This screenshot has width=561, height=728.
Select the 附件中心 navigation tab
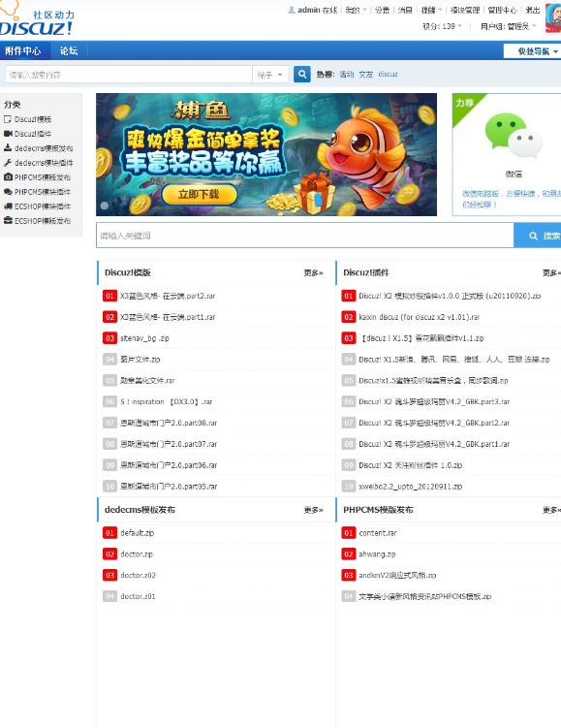tap(23, 51)
